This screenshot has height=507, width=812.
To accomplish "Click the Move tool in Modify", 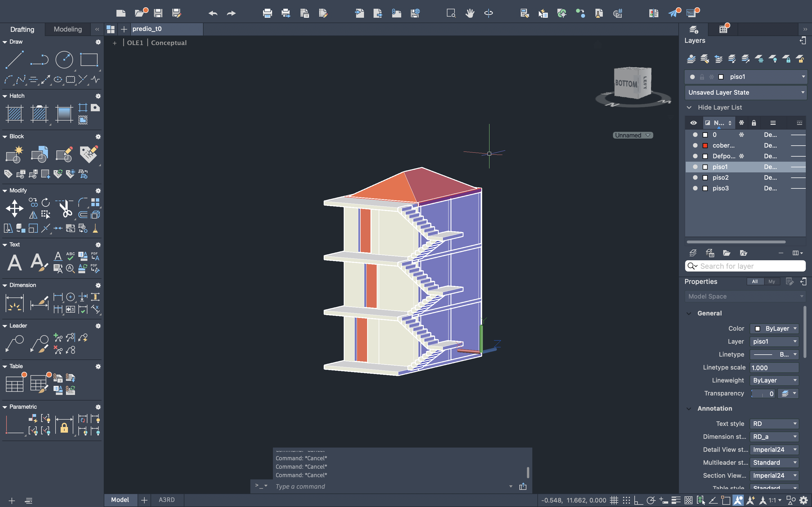I will 14,208.
